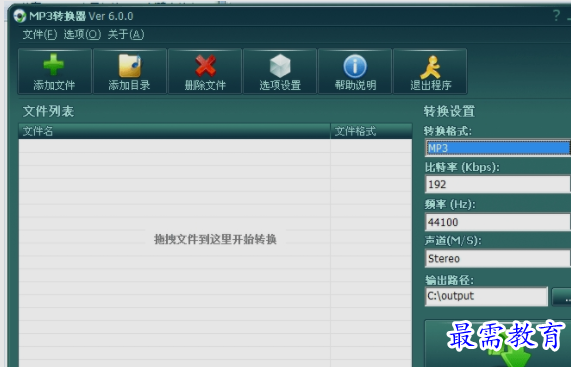571x367 pixels.
Task: Click the 文件格式 column header
Action: pyautogui.click(x=371, y=131)
